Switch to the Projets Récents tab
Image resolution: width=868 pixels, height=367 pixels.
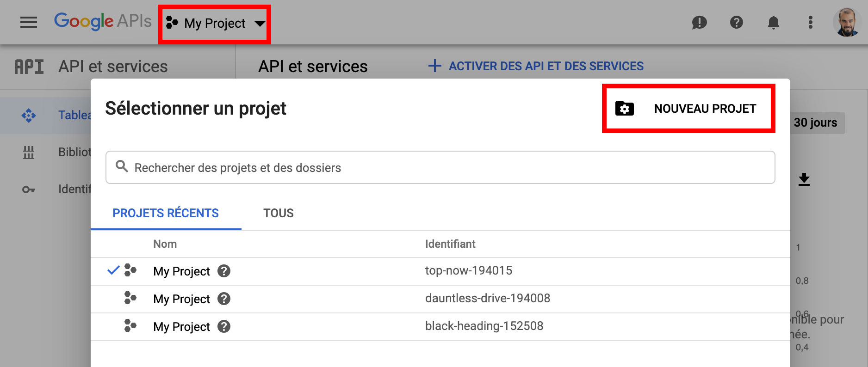pyautogui.click(x=166, y=213)
